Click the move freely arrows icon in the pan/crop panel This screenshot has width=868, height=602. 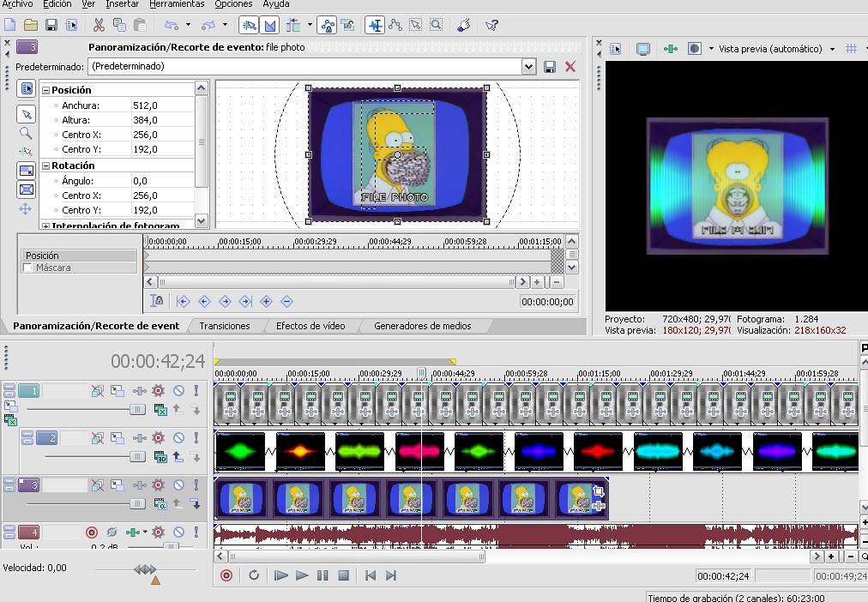(x=26, y=208)
